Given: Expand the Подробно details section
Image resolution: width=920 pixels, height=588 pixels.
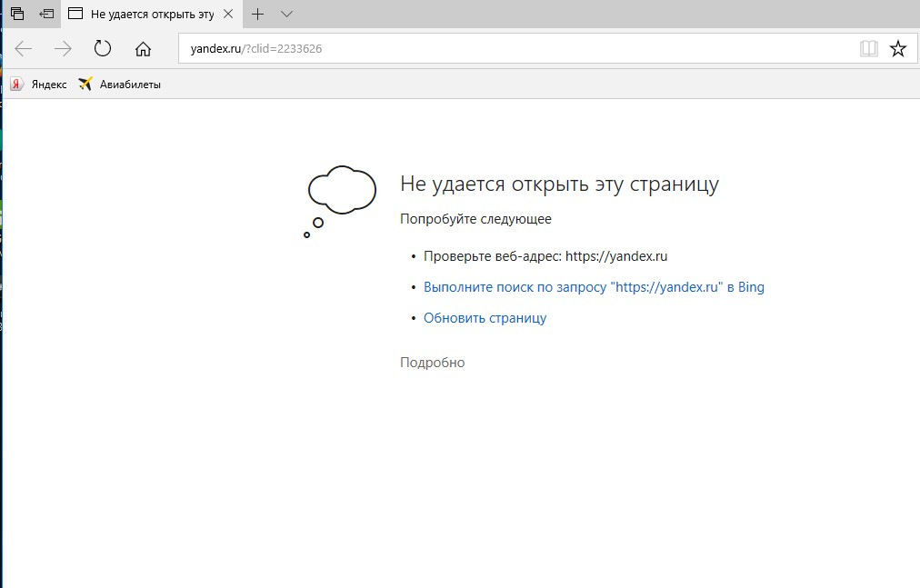Looking at the screenshot, I should [x=433, y=363].
